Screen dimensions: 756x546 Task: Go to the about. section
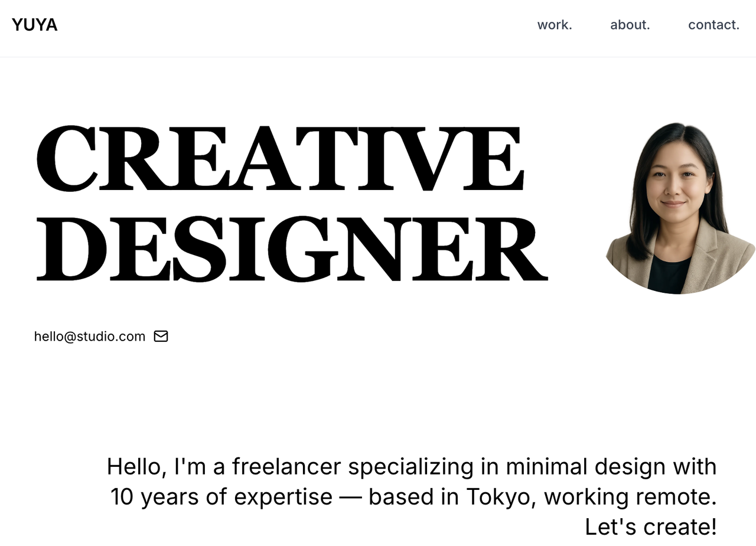630,25
